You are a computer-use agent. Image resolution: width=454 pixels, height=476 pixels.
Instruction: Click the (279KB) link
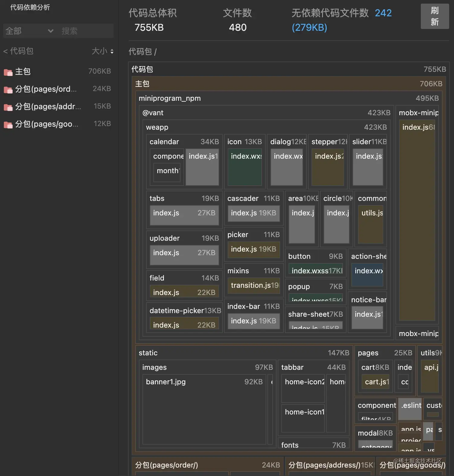[x=309, y=27]
